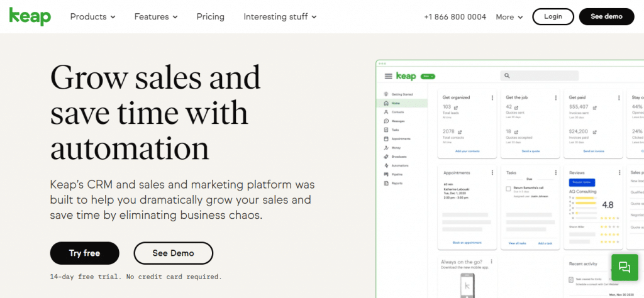Open the external link icon beside 103 total leads

(x=457, y=108)
